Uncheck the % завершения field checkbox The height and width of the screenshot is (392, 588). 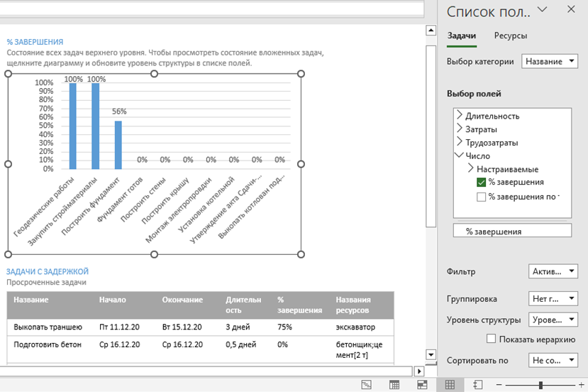pyautogui.click(x=481, y=183)
